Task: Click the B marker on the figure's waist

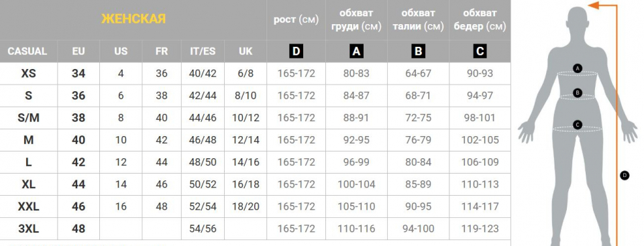Action: tap(578, 93)
